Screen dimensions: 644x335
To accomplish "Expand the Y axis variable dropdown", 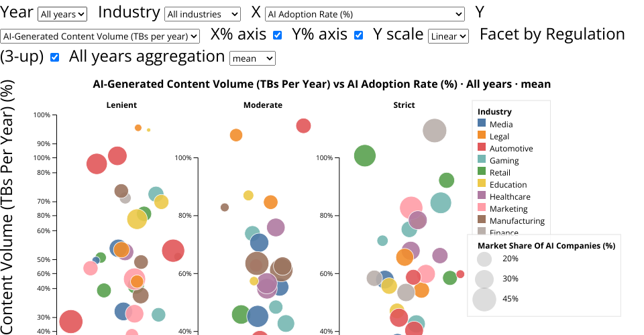I will (101, 36).
